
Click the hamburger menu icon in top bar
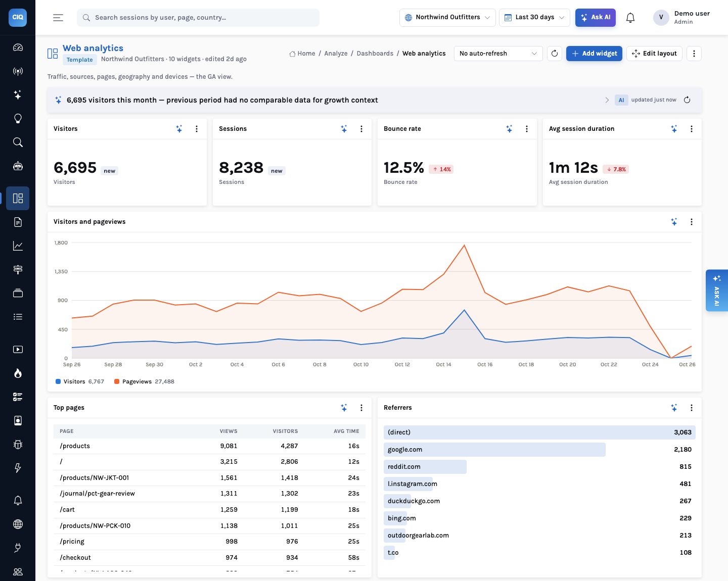(x=58, y=18)
